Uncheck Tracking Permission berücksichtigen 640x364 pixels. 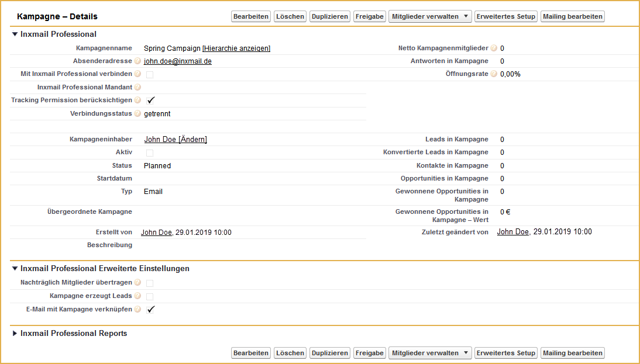click(x=150, y=100)
